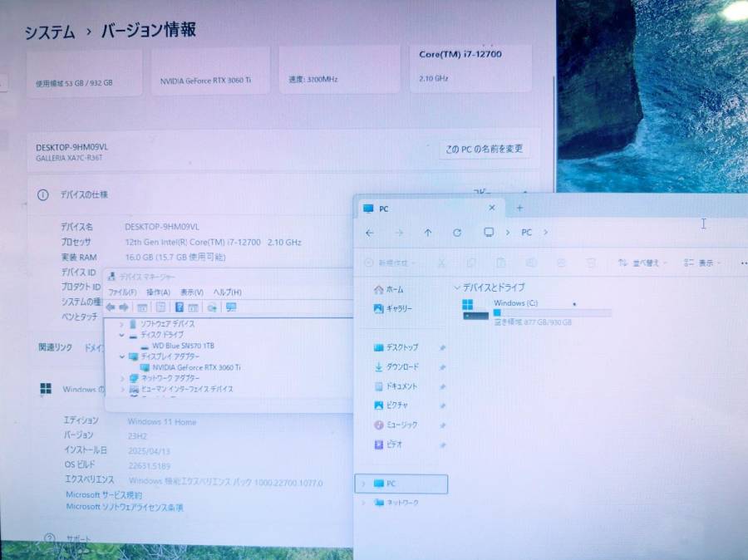This screenshot has width=748, height=560.
Task: Unpin ビデオ using its pin icon
Action: [x=442, y=445]
